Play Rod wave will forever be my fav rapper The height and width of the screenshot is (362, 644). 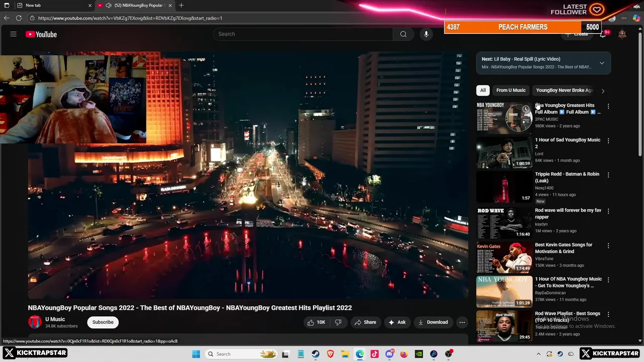[x=568, y=214]
